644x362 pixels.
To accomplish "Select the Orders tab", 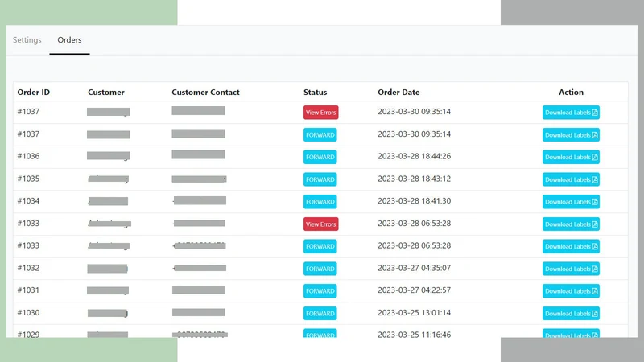I will click(69, 39).
